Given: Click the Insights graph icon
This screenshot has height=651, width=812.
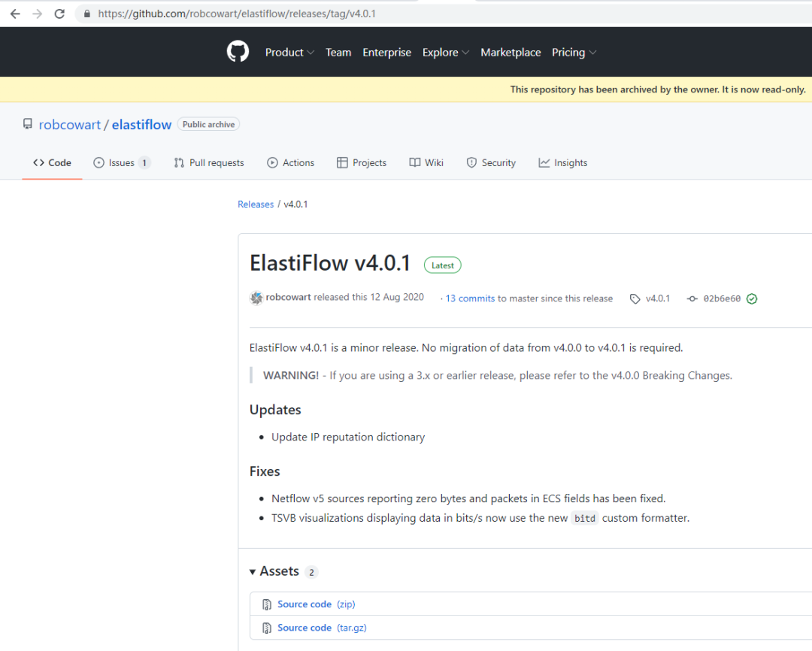Looking at the screenshot, I should tap(544, 162).
